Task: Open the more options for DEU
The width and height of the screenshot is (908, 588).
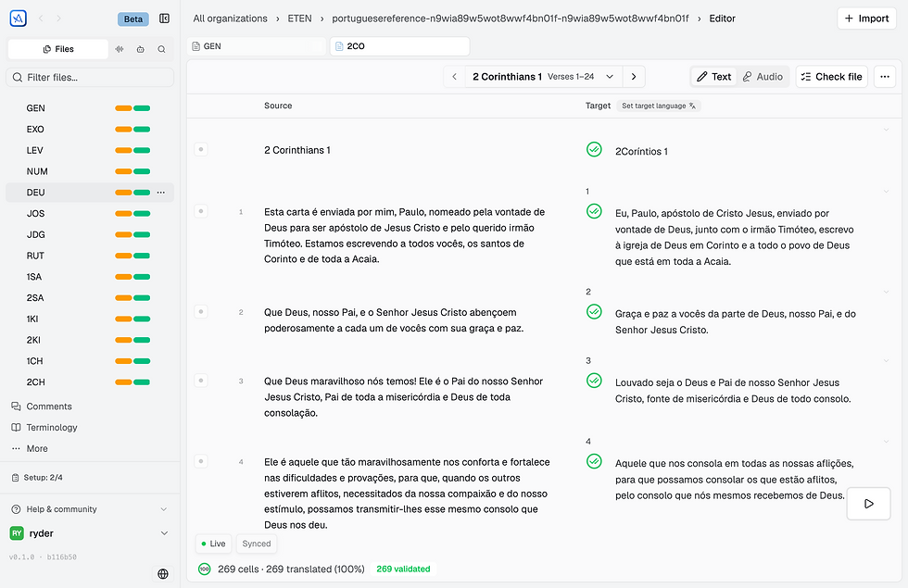Action: [x=161, y=193]
